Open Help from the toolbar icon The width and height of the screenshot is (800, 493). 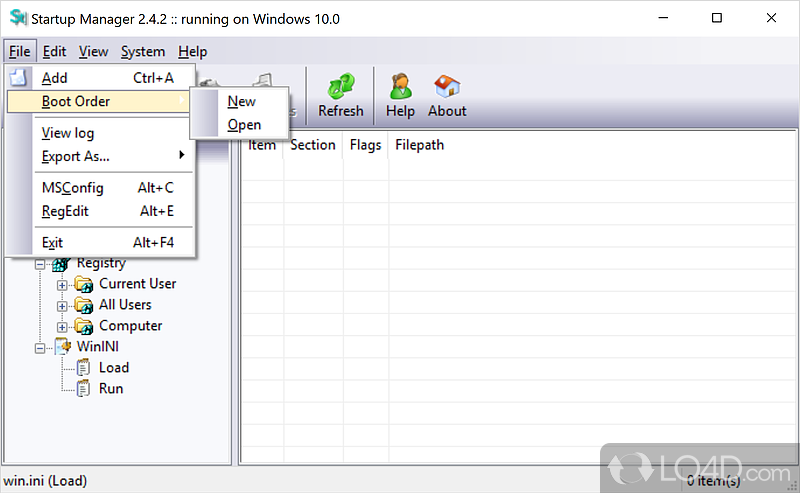[x=401, y=86]
